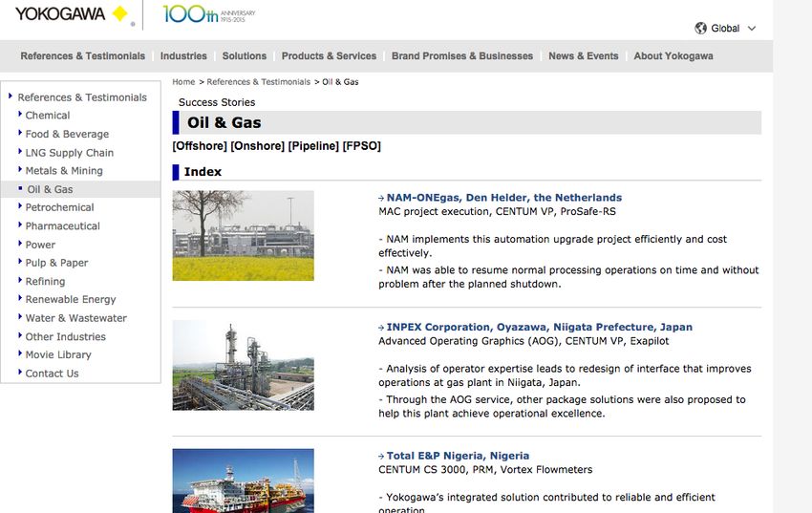Click 'Advanced Operating Graphics (AOG)' text line

tap(524, 341)
